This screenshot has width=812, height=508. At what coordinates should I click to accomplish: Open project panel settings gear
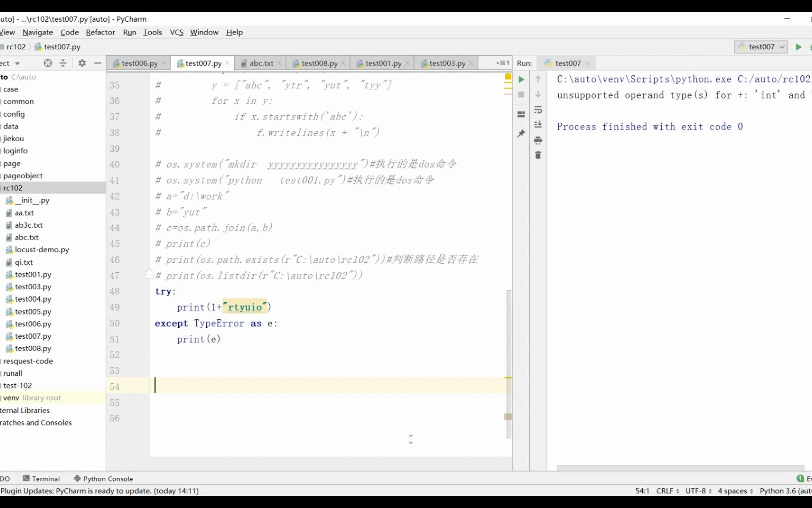tap(82, 63)
